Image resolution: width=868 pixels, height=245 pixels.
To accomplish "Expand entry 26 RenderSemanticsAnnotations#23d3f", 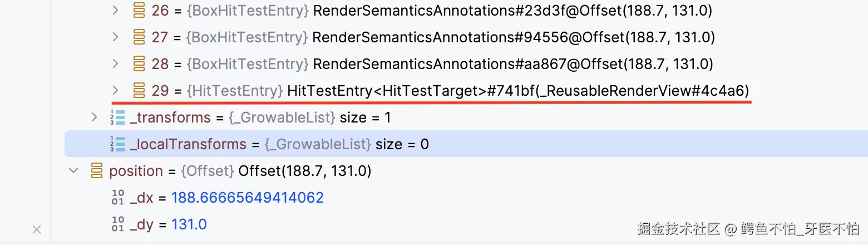I will [115, 11].
